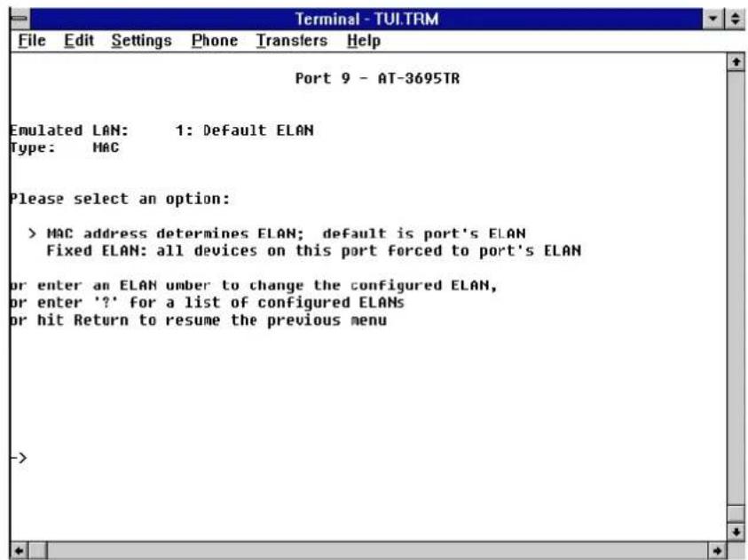Screen dimensions: 748x560
Task: Click the title bar minimize arrow
Action: [x=713, y=19]
